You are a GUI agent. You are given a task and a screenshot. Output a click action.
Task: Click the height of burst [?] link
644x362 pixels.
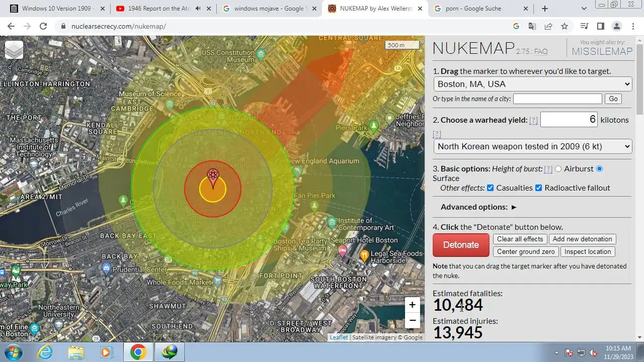548,169
